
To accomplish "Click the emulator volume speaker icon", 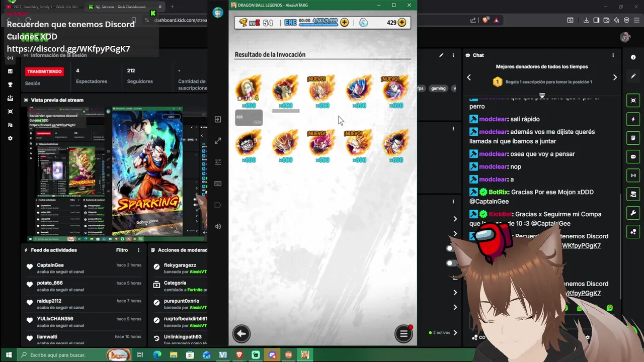I will pos(218,226).
